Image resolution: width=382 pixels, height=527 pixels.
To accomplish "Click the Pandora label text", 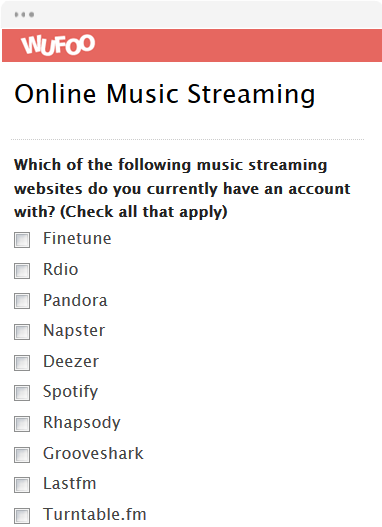I will (75, 300).
